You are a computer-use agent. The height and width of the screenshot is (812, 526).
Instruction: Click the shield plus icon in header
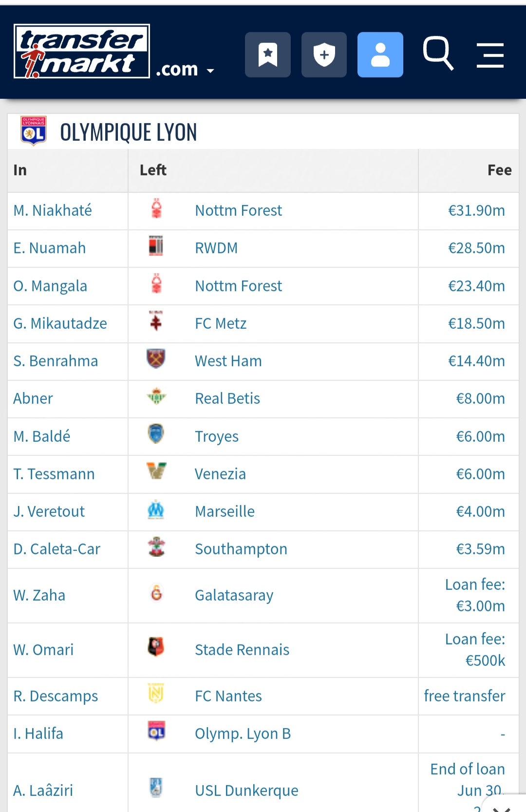(324, 55)
